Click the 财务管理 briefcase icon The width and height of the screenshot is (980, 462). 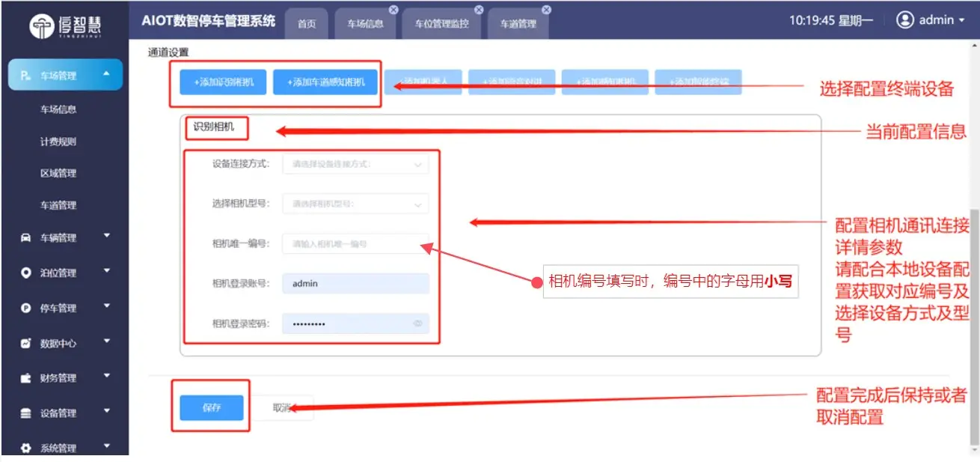tap(25, 378)
